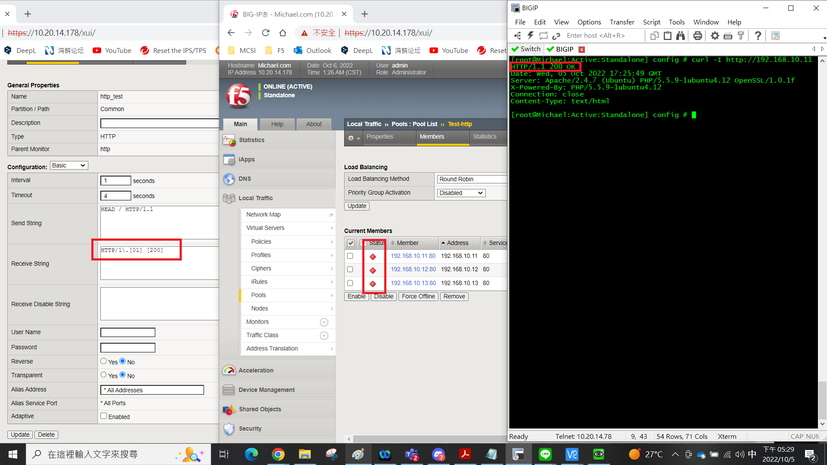Click the Monitors add plus icon
The height and width of the screenshot is (465, 827).
point(324,322)
